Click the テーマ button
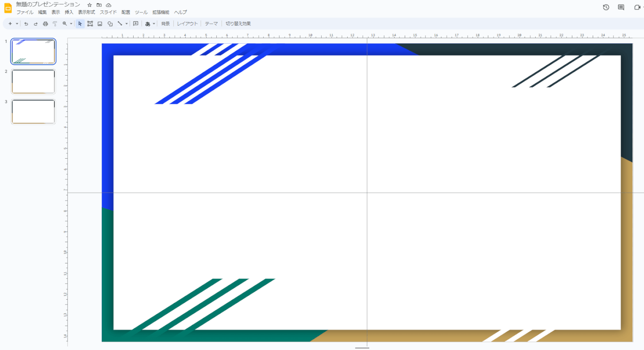The width and height of the screenshot is (644, 350). 211,23
